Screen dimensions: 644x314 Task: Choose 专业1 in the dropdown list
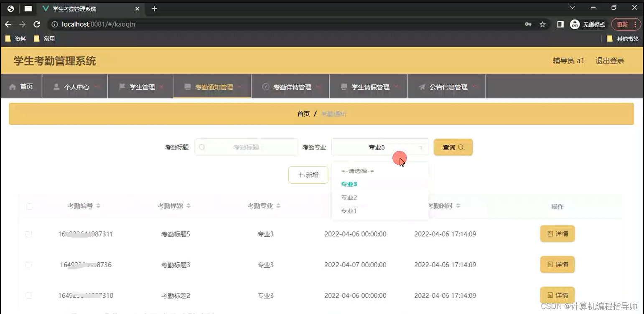point(380,211)
